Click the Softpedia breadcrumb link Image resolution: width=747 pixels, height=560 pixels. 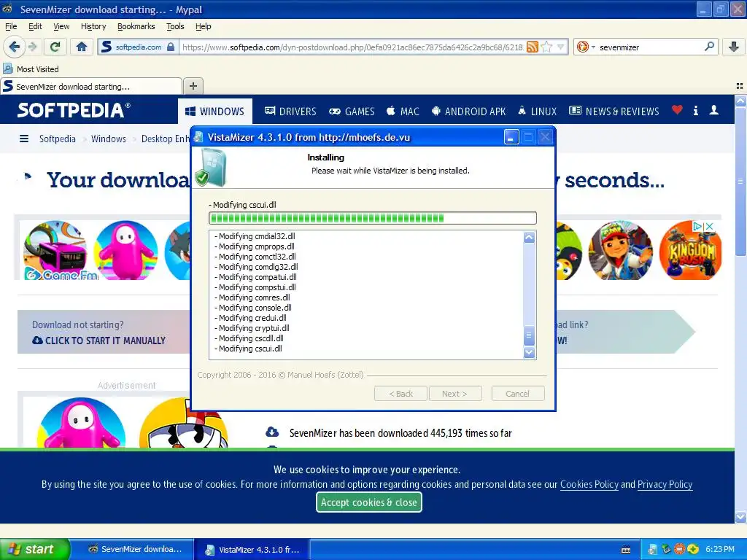57,139
